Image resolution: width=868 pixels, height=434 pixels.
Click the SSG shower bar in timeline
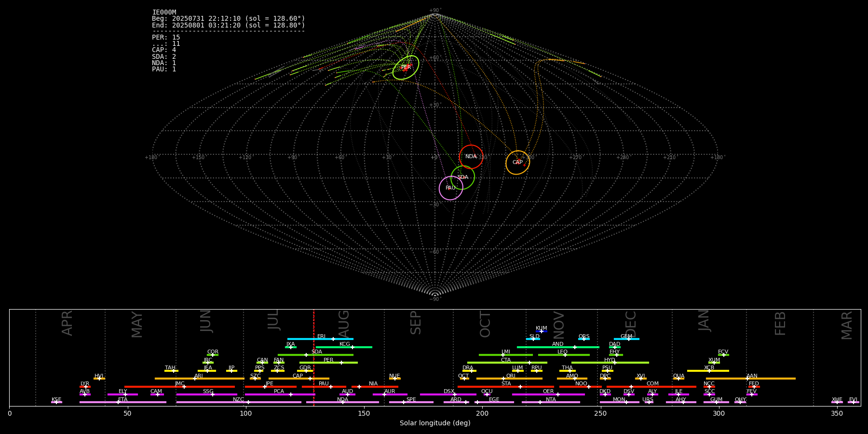pos(207,394)
